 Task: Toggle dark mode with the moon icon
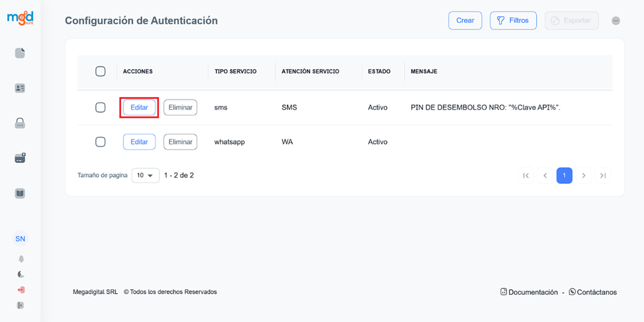point(21,274)
